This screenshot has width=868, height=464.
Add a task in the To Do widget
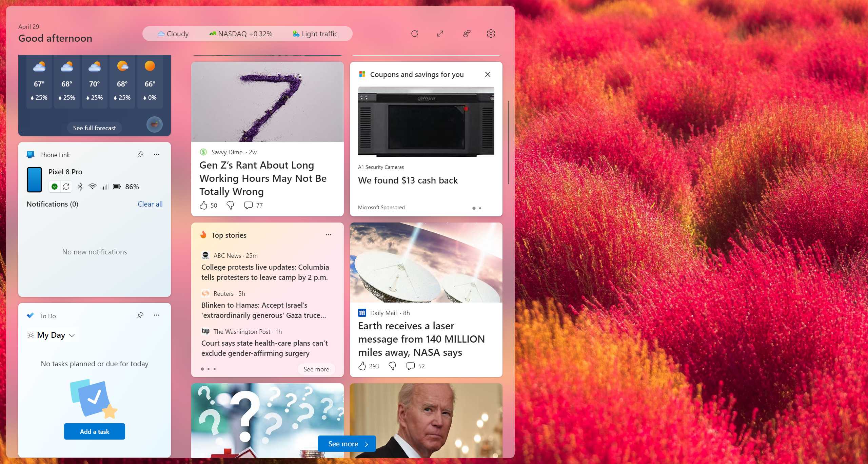[x=94, y=431]
